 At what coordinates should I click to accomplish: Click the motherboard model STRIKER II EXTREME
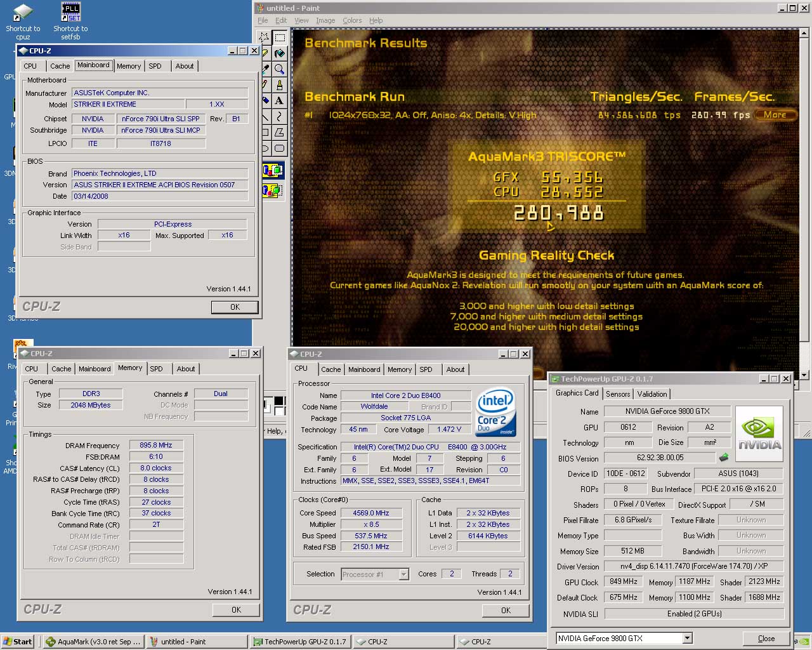(129, 104)
